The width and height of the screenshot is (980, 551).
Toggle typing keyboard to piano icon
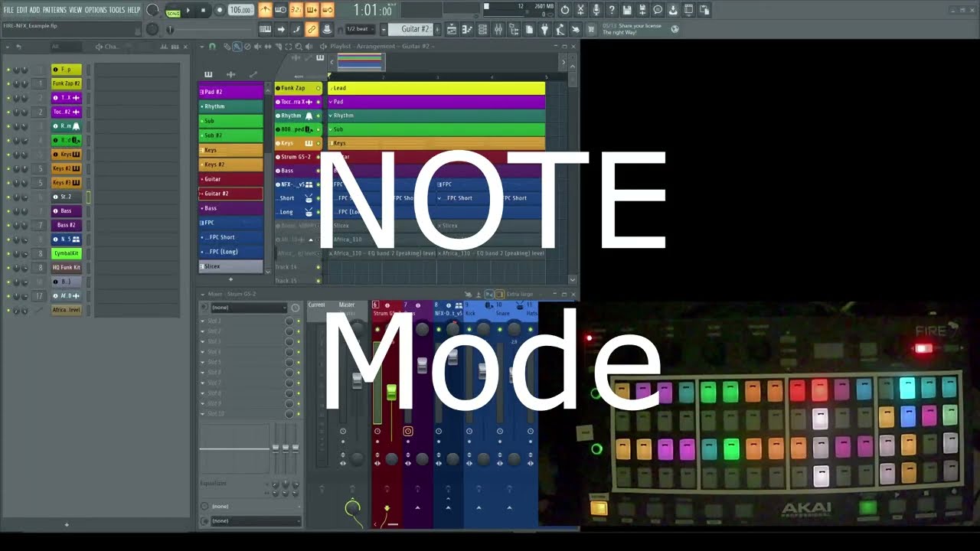click(265, 29)
